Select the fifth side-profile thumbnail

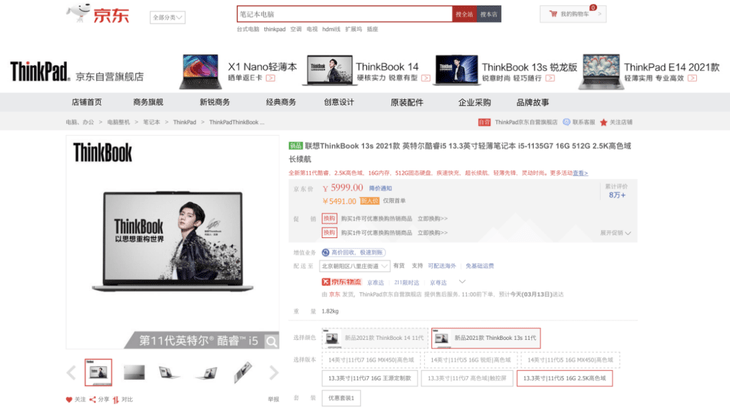tap(243, 372)
